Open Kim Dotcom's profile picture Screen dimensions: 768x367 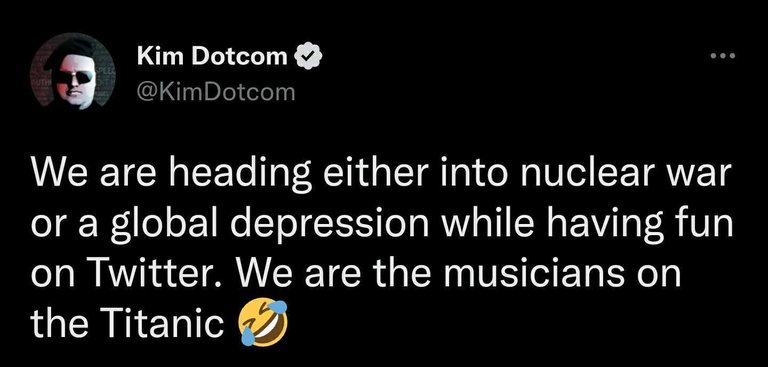(x=72, y=71)
